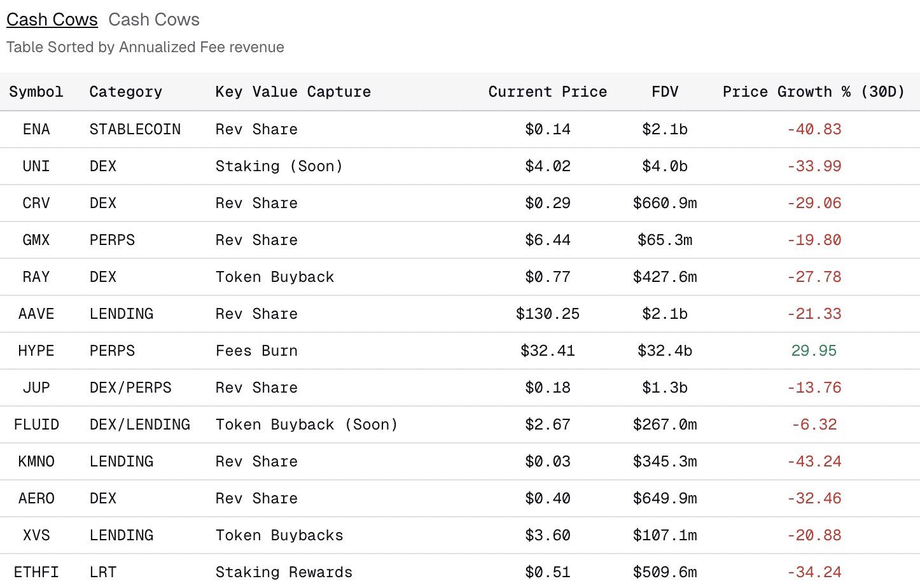
Task: Select the JUP DEX/PERPS category cell
Action: (130, 388)
